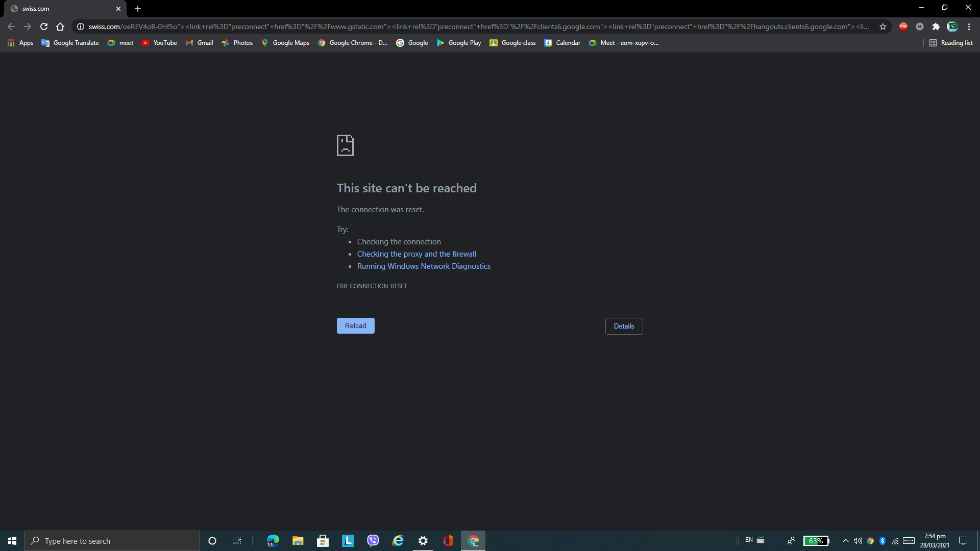This screenshot has height=551, width=980.
Task: Open Viber application in taskbar
Action: pos(373,541)
